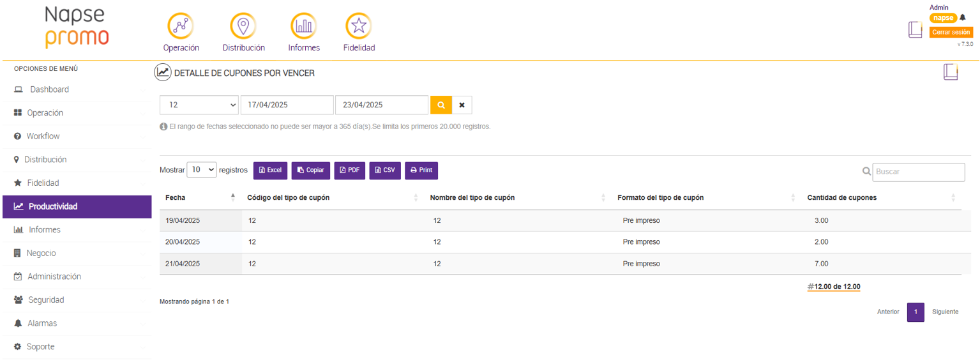Select Administración from the sidebar menu
980x364 pixels.
click(x=54, y=277)
